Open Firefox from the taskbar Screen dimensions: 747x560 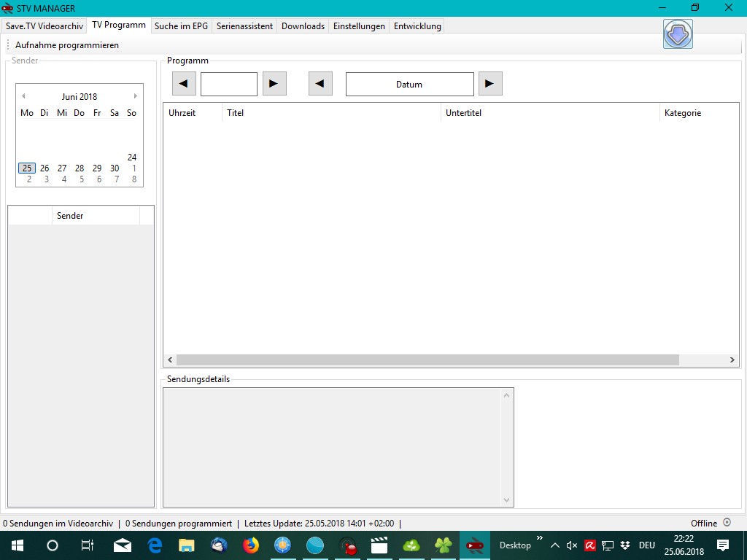pos(251,545)
